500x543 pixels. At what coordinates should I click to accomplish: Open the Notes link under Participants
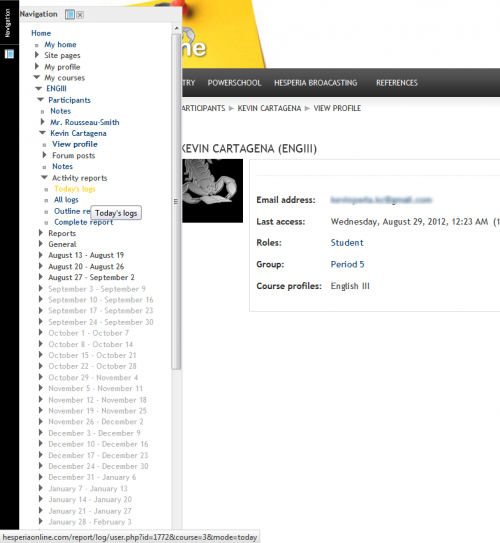[x=61, y=111]
